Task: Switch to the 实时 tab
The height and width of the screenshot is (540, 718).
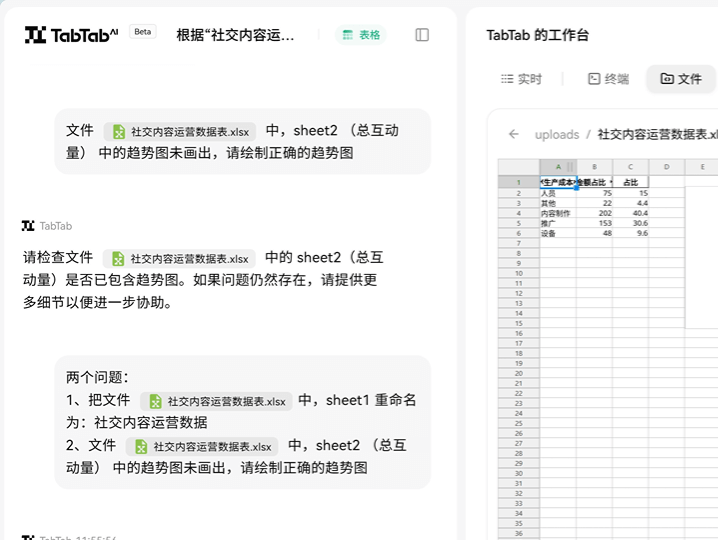Action: 521,79
